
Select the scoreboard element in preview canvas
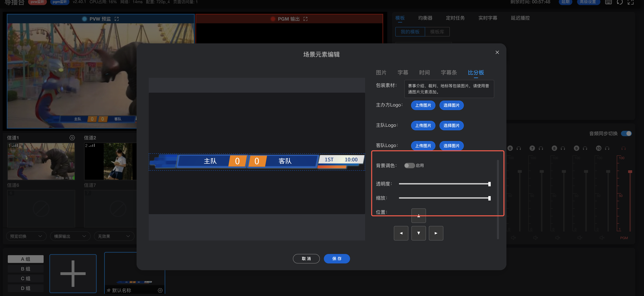(257, 162)
